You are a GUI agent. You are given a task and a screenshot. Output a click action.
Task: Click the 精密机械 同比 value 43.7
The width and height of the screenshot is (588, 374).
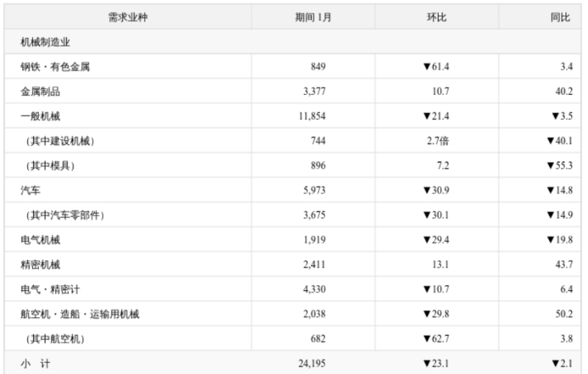click(564, 265)
